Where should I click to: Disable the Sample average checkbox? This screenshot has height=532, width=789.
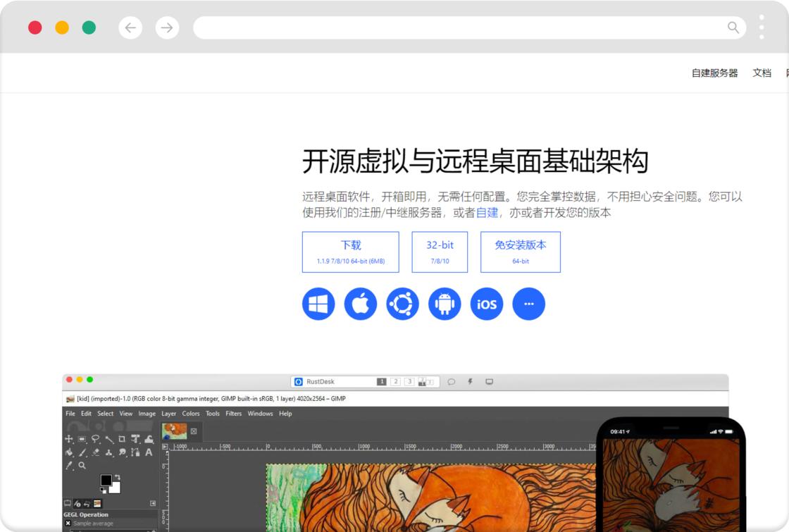68,523
